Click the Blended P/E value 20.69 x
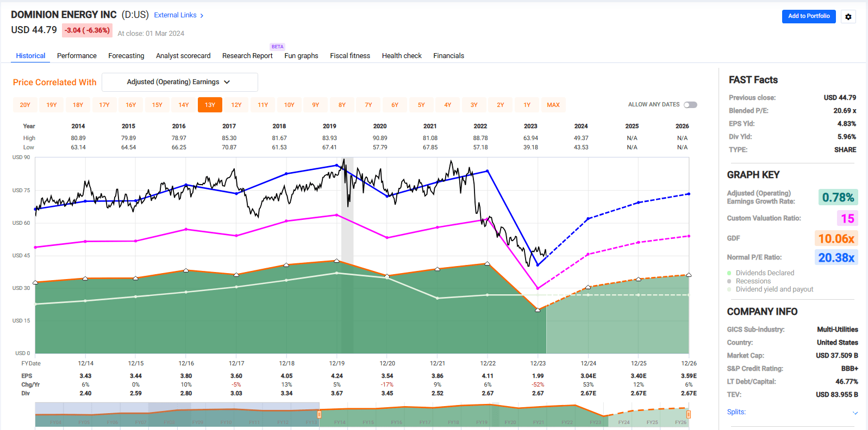 (x=845, y=111)
